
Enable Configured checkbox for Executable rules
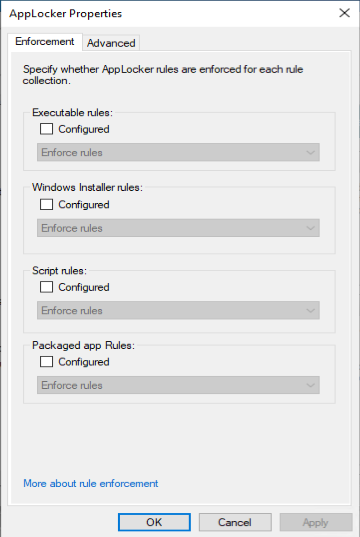47,129
